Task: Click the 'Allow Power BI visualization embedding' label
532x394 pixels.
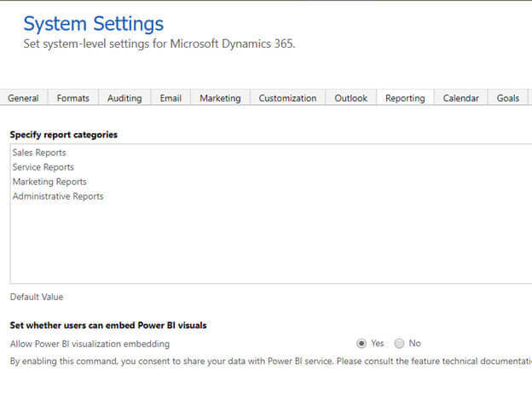Action: [x=90, y=344]
